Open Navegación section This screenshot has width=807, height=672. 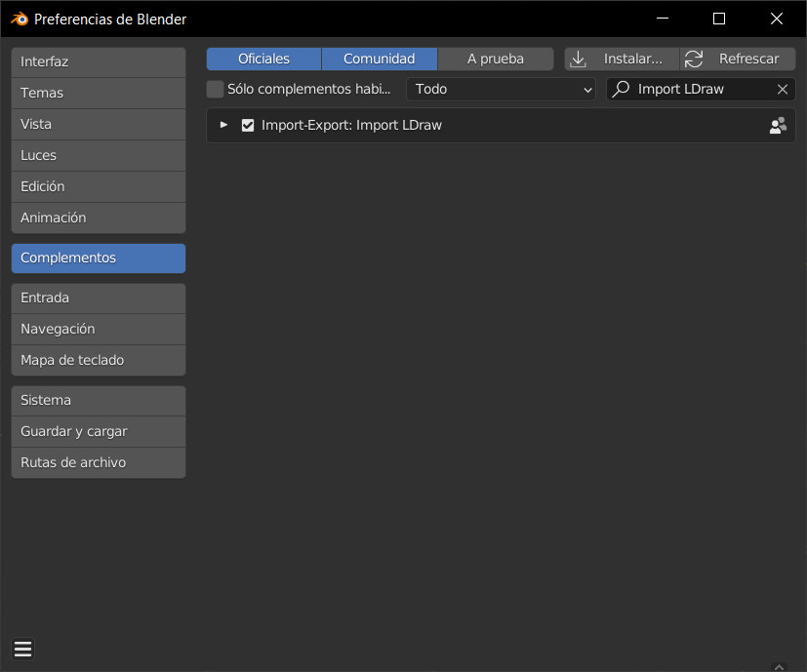click(99, 330)
